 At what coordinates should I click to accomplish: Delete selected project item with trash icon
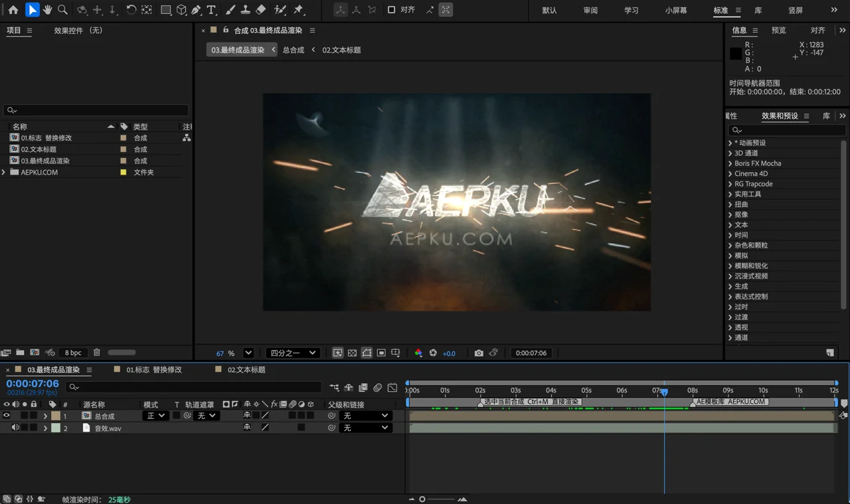(x=97, y=353)
